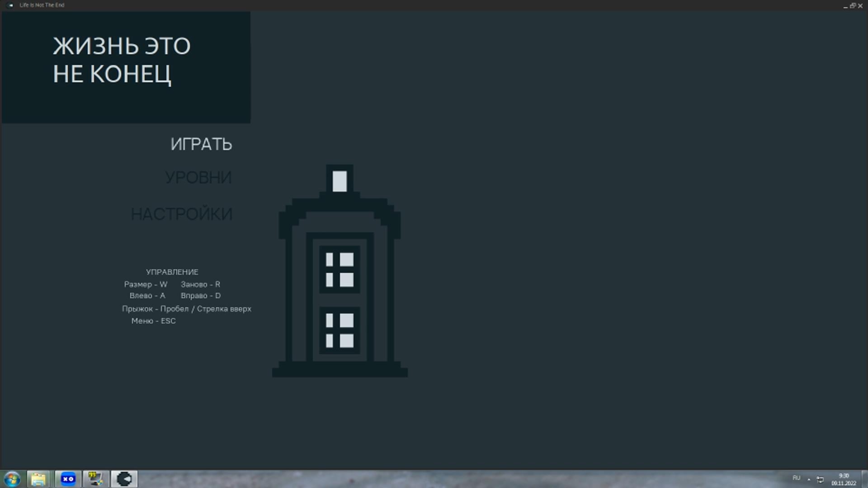Open the НАСТРОЙКИ settings menu

pos(182,214)
